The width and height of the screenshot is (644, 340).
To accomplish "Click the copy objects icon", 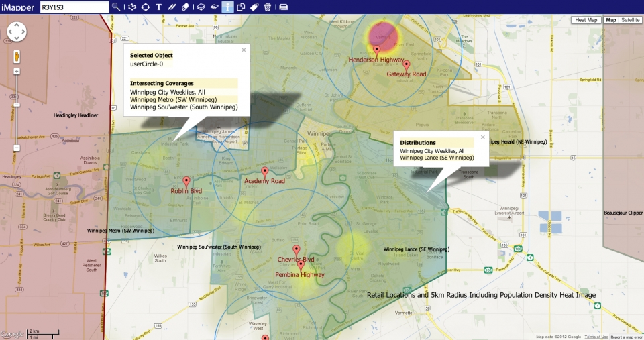I will 241,7.
